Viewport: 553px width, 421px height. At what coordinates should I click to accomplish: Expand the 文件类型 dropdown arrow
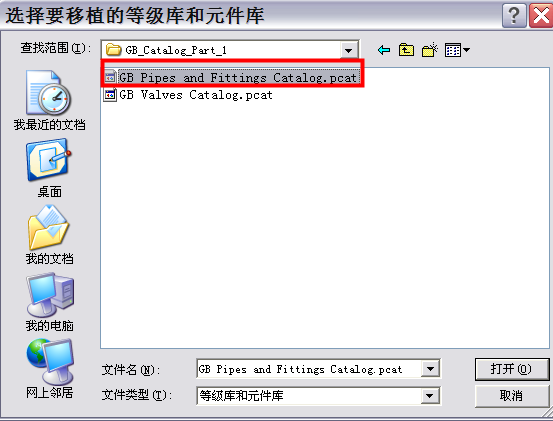(x=430, y=396)
